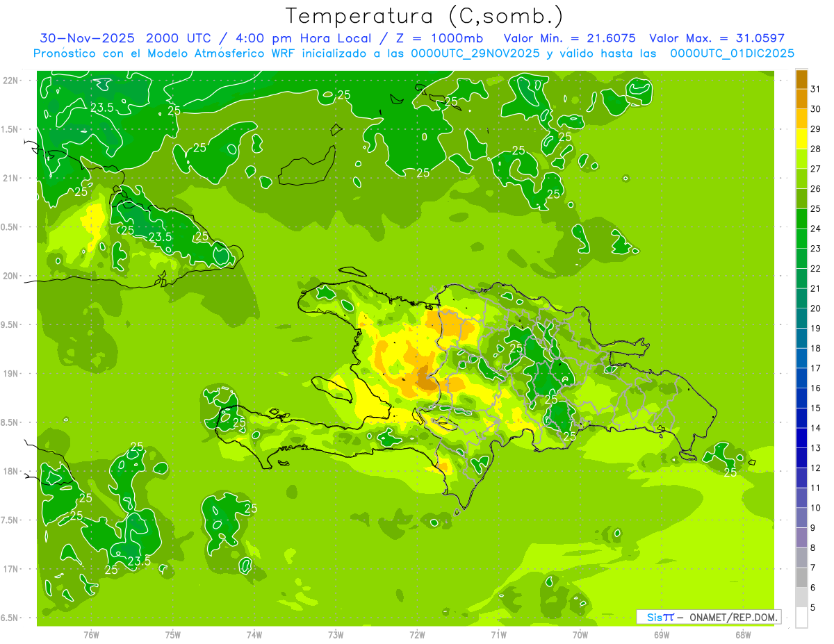Click the color scale number "5"
834x644 pixels.
pyautogui.click(x=813, y=608)
